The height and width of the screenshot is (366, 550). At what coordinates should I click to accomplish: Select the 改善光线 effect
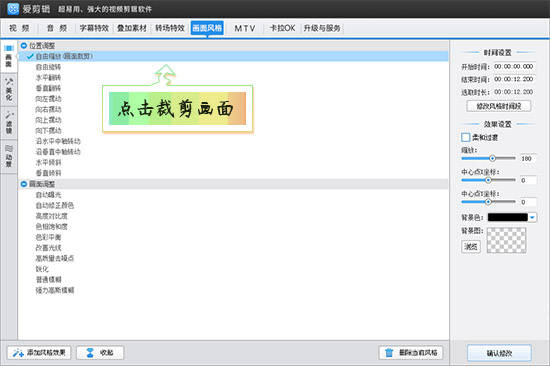(x=48, y=247)
